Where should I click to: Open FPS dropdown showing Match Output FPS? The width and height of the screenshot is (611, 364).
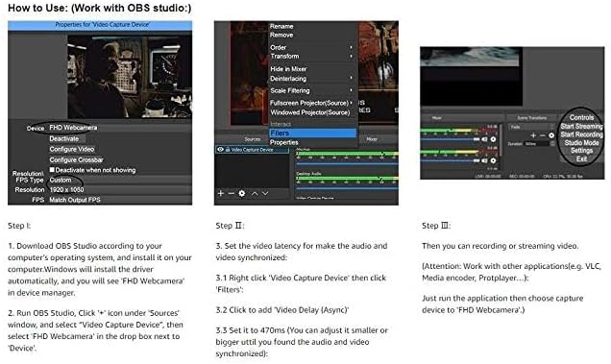pyautogui.click(x=120, y=200)
